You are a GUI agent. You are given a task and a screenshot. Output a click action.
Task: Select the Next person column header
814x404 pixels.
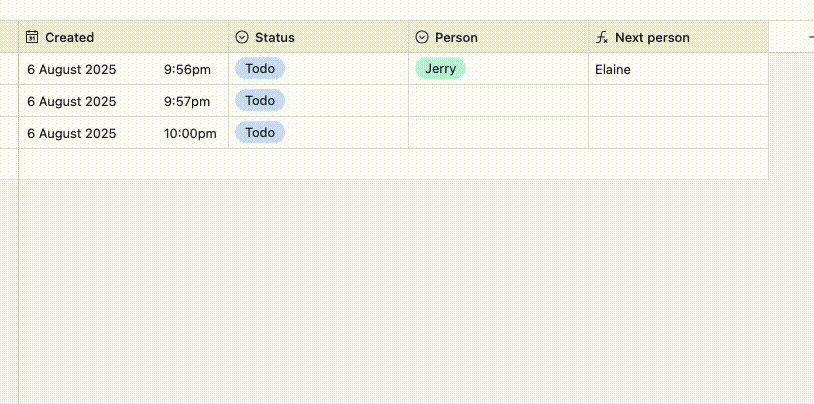[x=652, y=37]
